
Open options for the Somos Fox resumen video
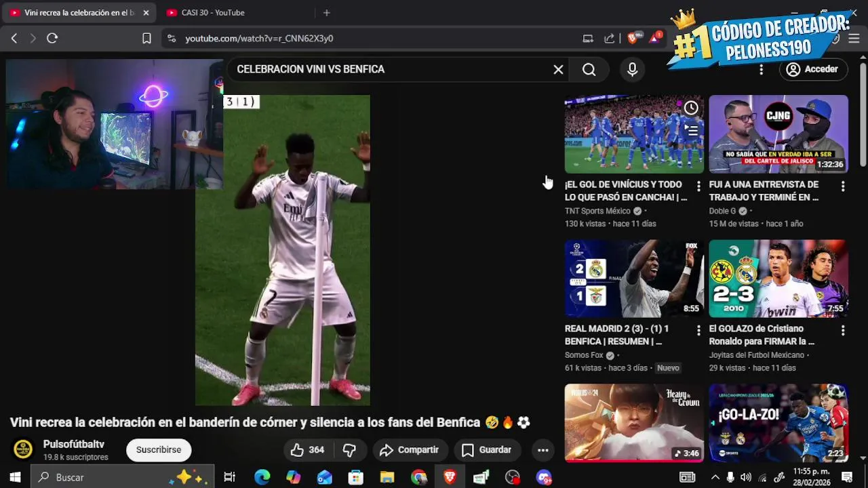[x=698, y=330]
